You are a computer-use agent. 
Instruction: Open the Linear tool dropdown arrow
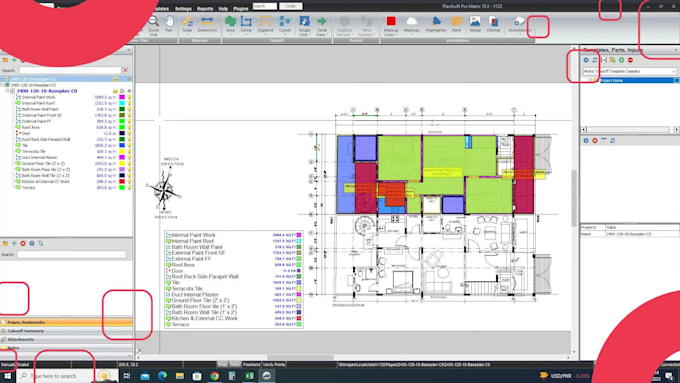[246, 35]
